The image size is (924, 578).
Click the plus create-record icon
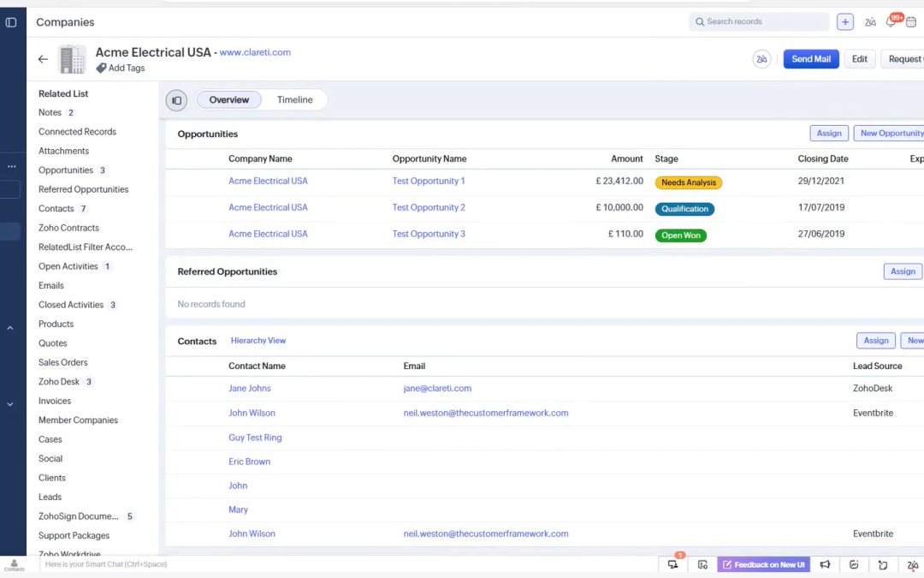point(845,21)
